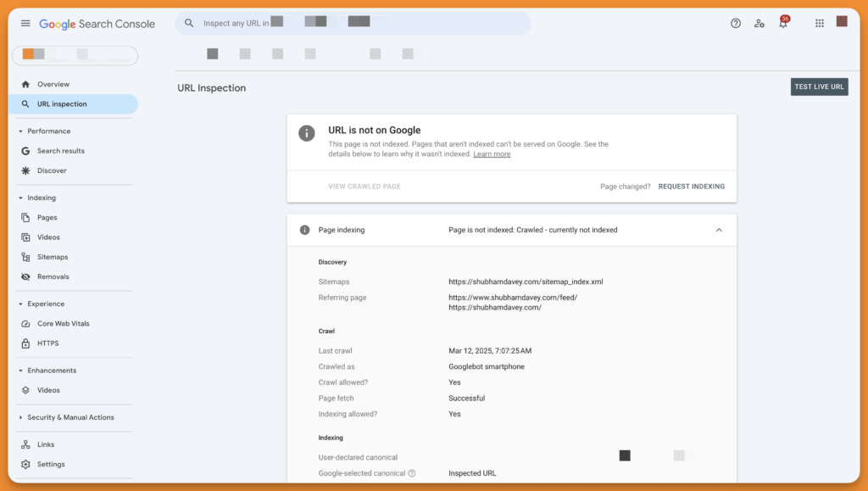
Task: Collapse the Experience section
Action: (x=20, y=304)
